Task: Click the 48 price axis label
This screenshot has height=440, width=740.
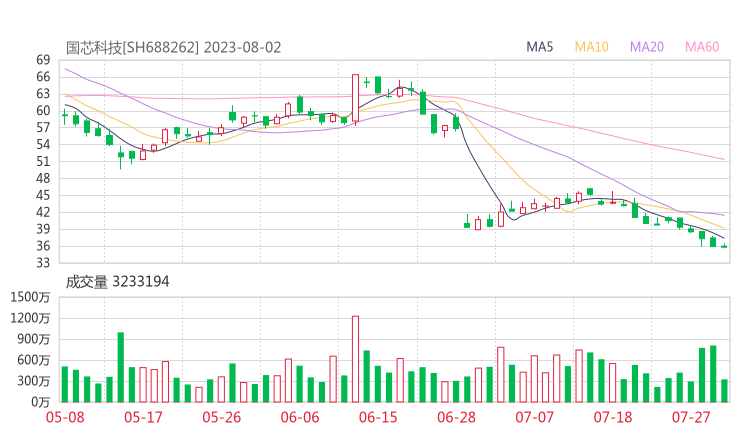Action: pos(43,178)
